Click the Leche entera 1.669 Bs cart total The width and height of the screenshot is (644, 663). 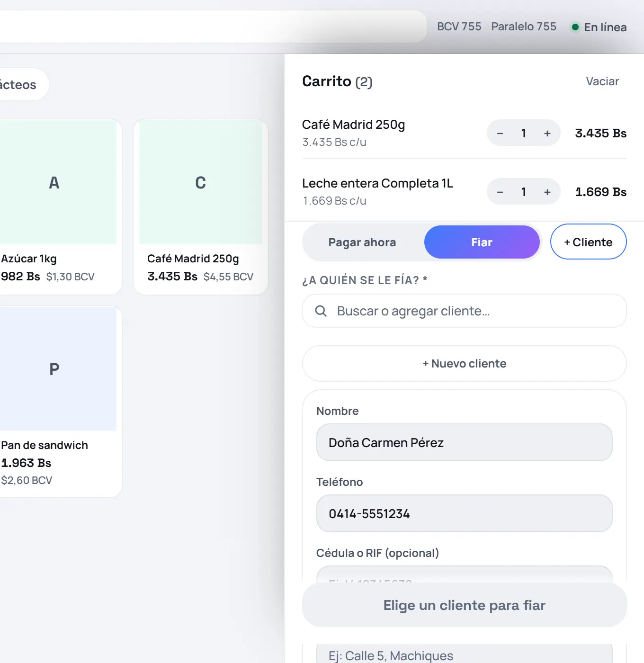[600, 192]
